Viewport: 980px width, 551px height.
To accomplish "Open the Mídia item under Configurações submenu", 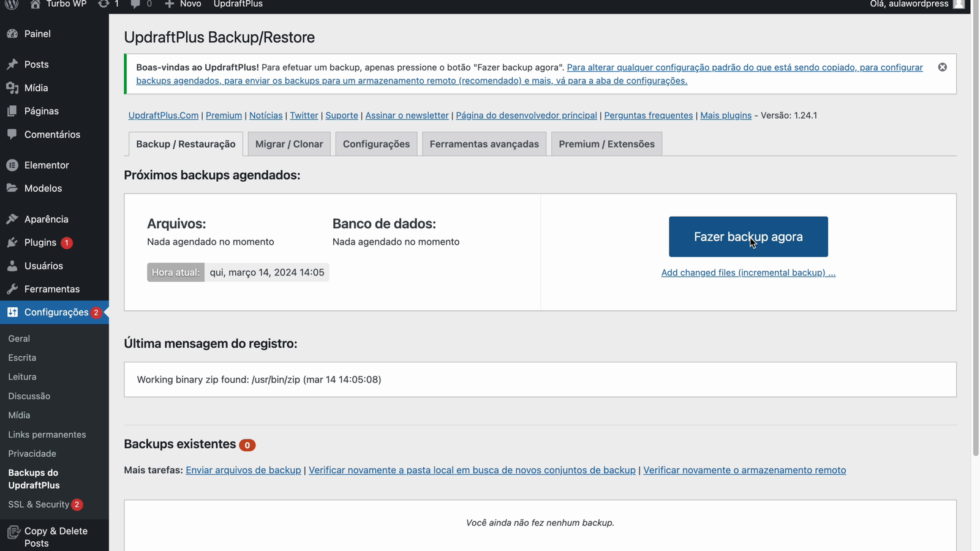I will [x=19, y=415].
